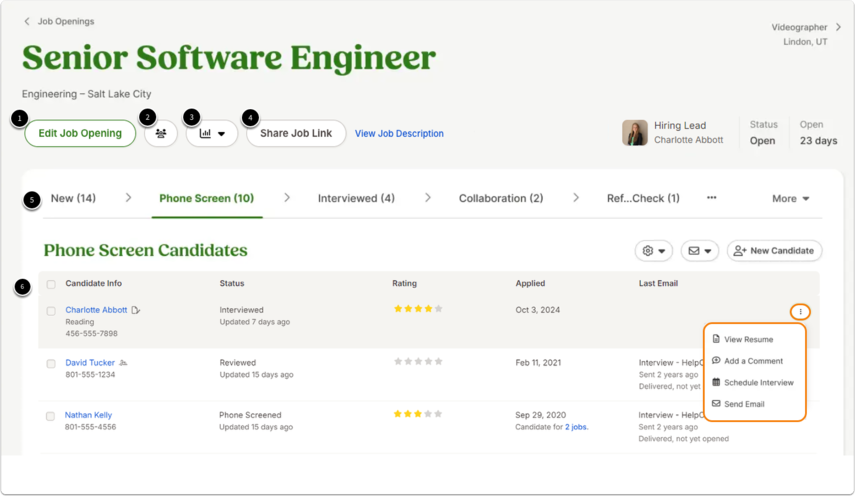Click the Last Email column header

click(658, 283)
